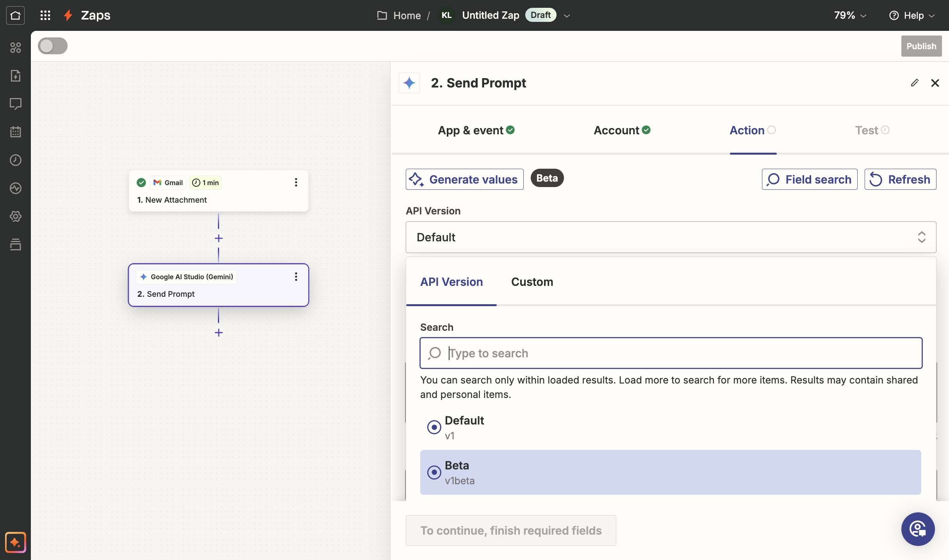Open the calendar icon in sidebar

click(x=15, y=132)
